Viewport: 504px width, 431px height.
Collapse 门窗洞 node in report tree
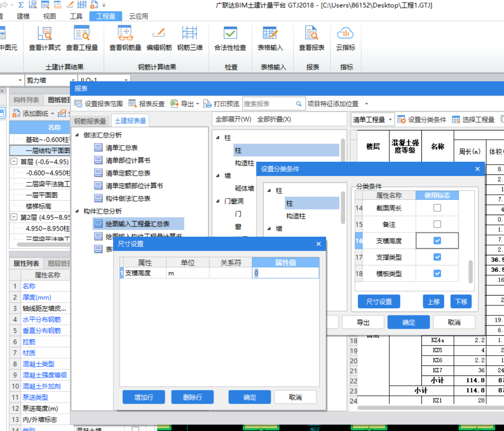[218, 201]
